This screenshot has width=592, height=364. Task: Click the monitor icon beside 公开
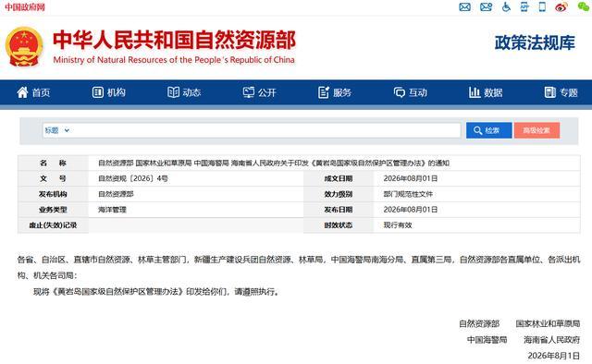pyautogui.click(x=249, y=92)
